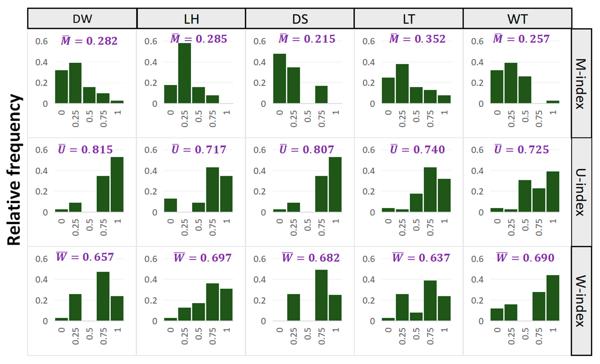Click the tallest bar in DS W-index chart
This screenshot has height=364, width=600.
[x=321, y=295]
